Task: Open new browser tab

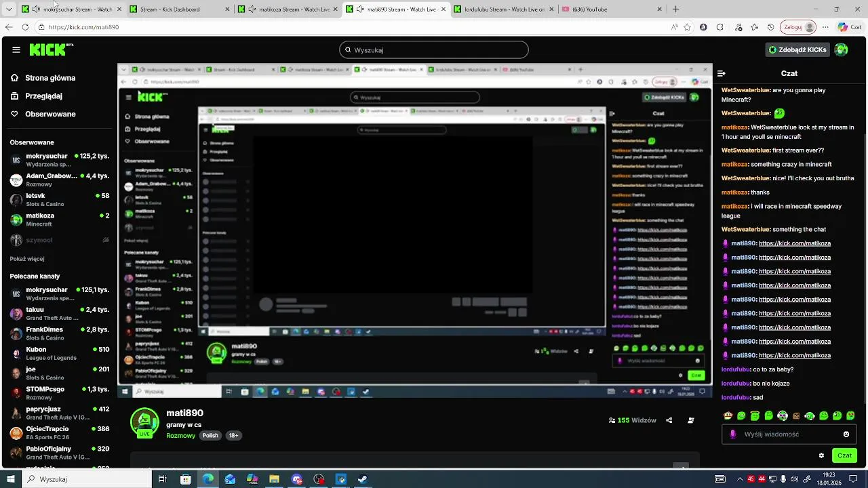Action: tap(675, 9)
